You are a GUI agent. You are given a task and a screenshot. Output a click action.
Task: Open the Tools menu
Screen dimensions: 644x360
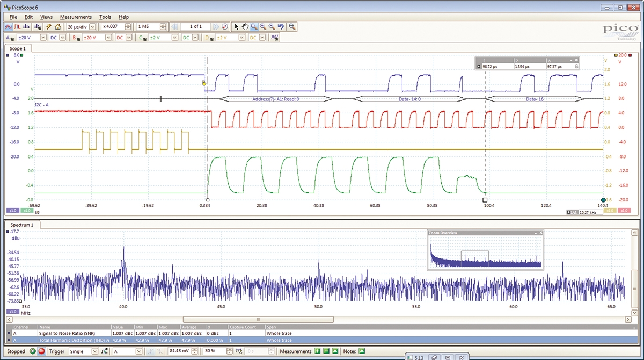105,17
